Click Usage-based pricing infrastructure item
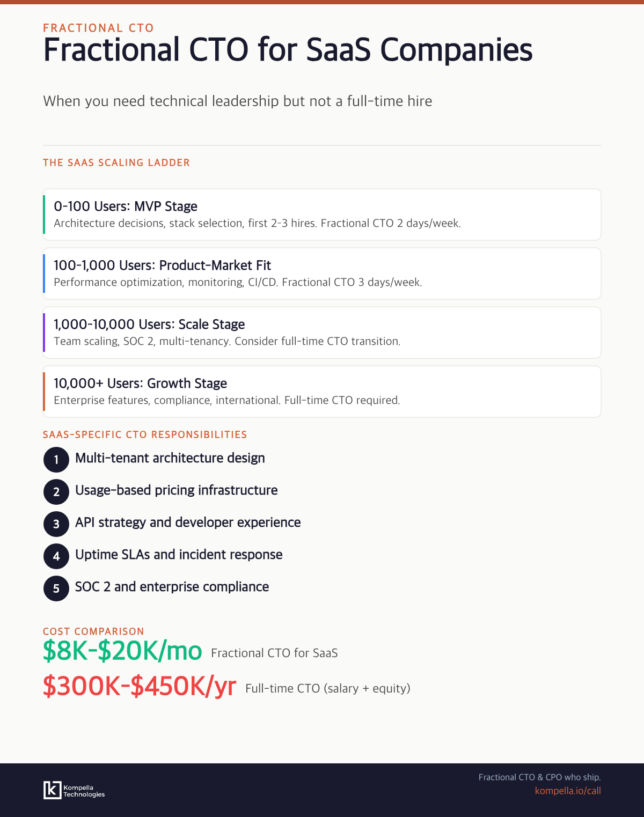The image size is (644, 817). tap(177, 490)
